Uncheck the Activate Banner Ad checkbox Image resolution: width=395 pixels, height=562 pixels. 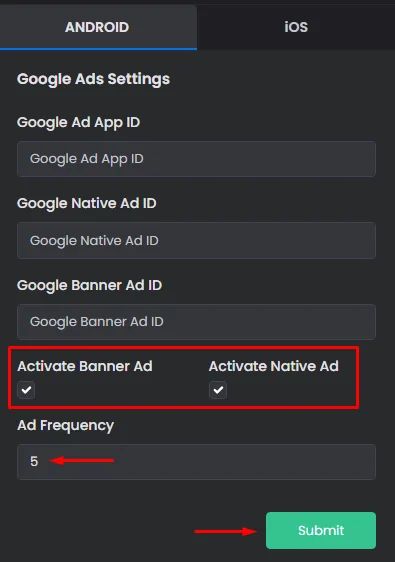coord(26,390)
